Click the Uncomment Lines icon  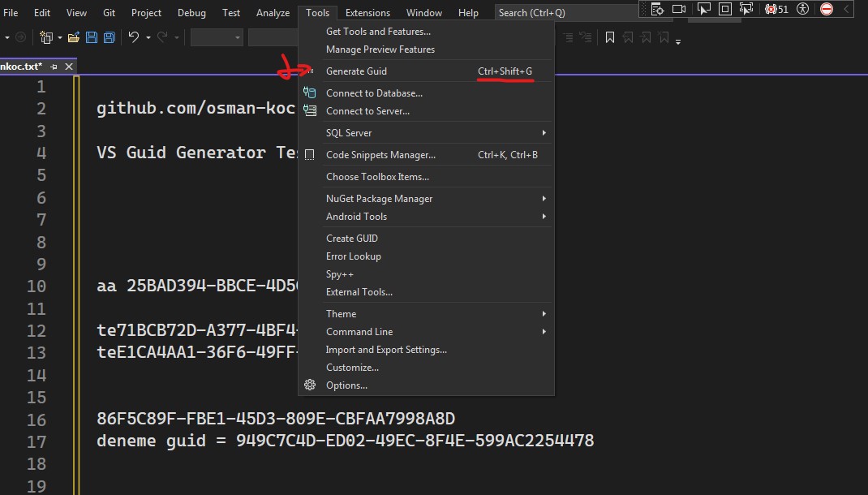click(x=585, y=37)
